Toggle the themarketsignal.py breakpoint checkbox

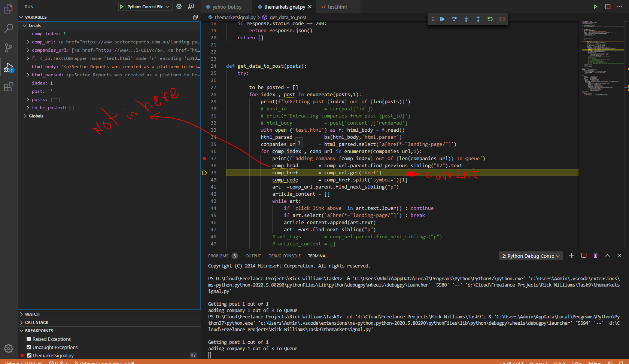(x=29, y=355)
